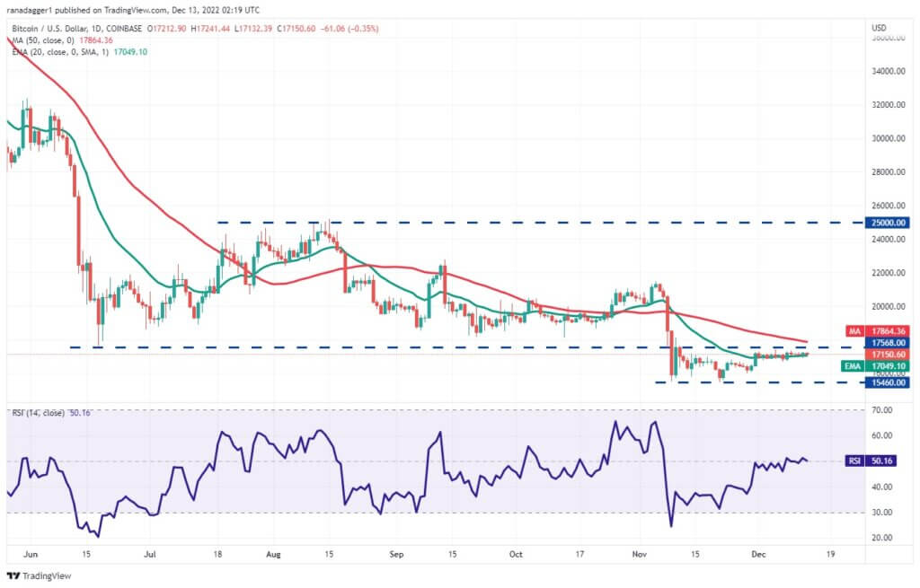Click the 70.00 RSI axis label

pyautogui.click(x=882, y=409)
